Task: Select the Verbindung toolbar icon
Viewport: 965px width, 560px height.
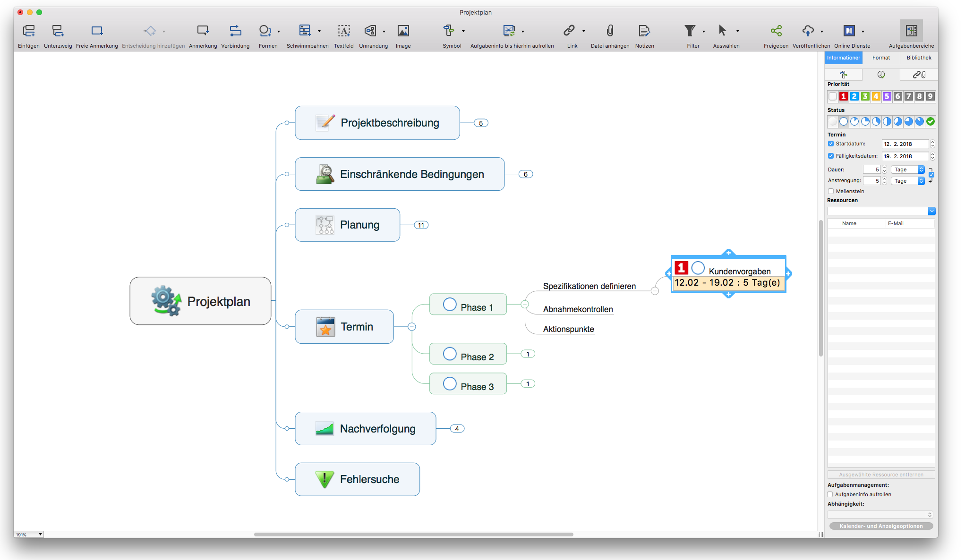Action: (235, 31)
